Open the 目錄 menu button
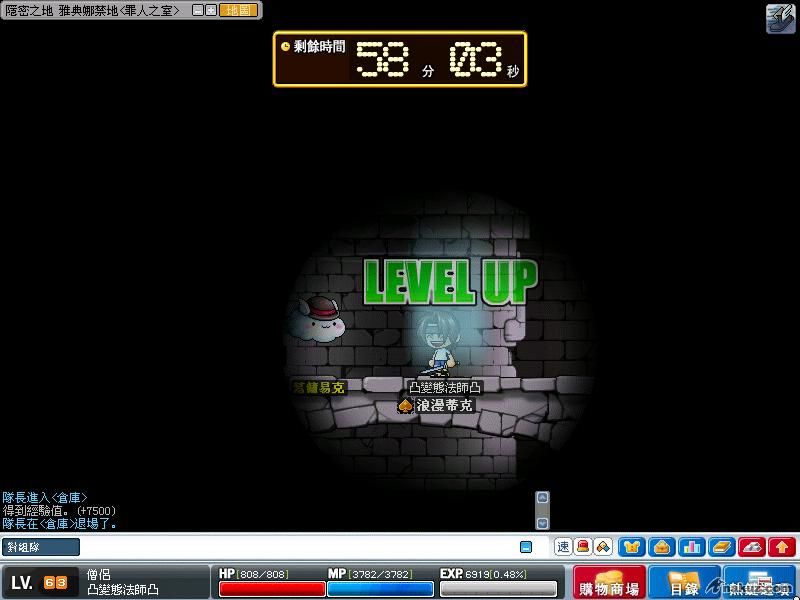This screenshot has width=800, height=600. [684, 583]
